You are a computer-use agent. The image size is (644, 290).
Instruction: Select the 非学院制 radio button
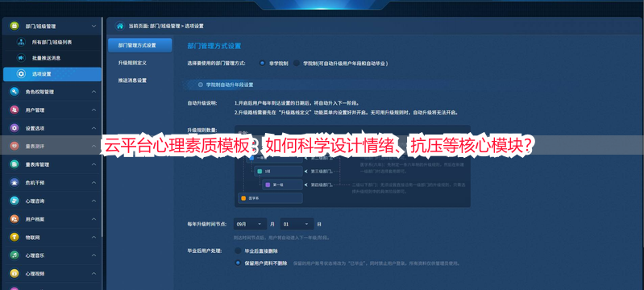[262, 64]
